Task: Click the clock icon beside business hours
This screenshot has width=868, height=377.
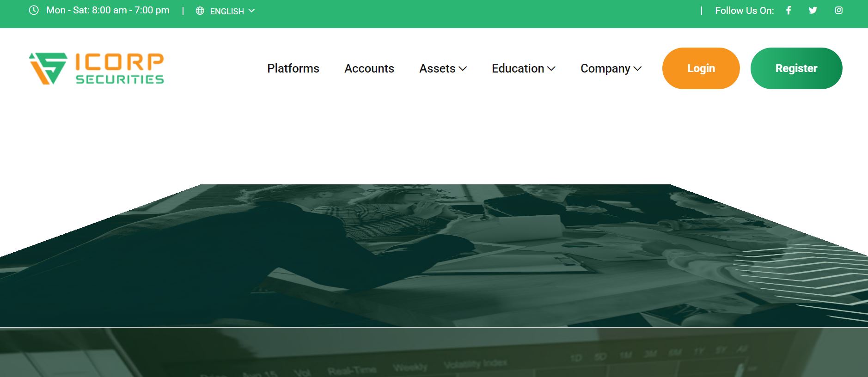Action: pyautogui.click(x=34, y=10)
